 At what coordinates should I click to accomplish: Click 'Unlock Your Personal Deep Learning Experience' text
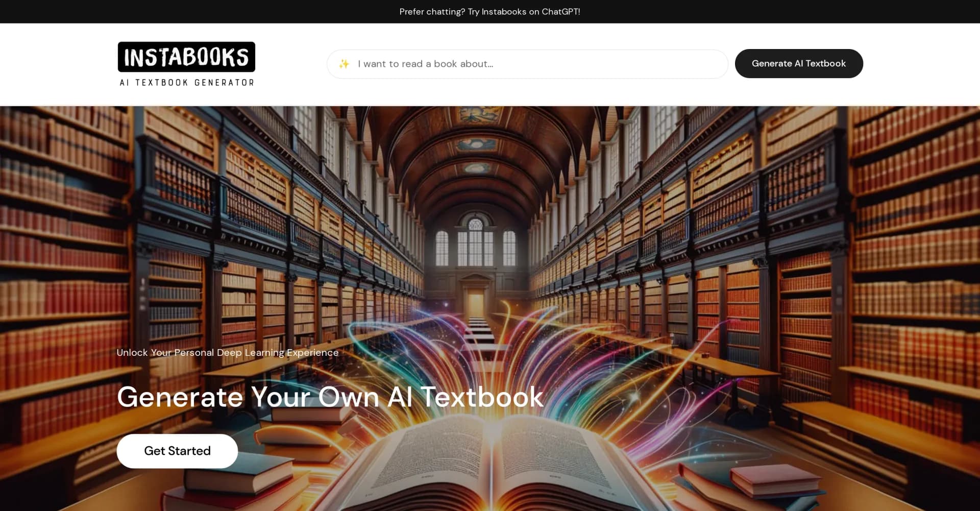pos(228,352)
